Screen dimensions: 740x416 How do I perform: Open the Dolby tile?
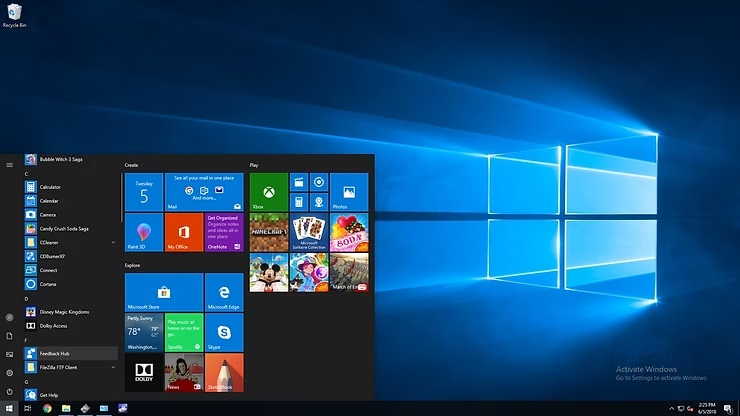[144, 373]
